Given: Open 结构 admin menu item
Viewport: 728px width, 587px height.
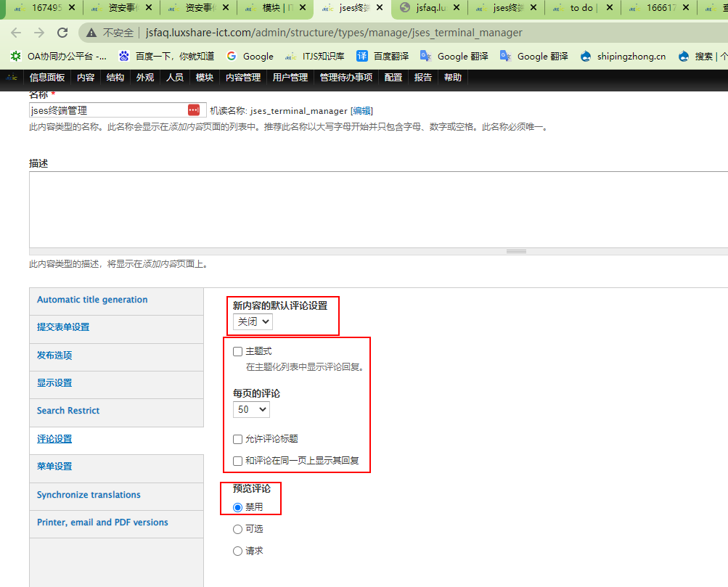Looking at the screenshot, I should (115, 78).
